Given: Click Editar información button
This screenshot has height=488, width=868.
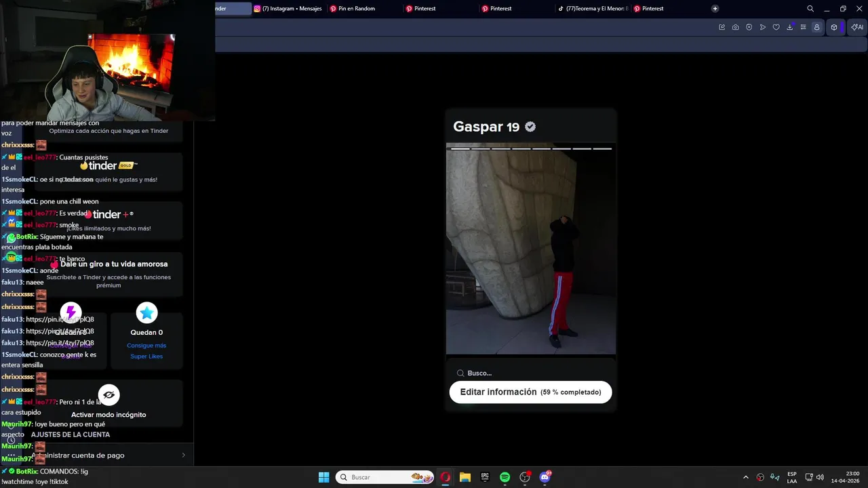Looking at the screenshot, I should (530, 392).
